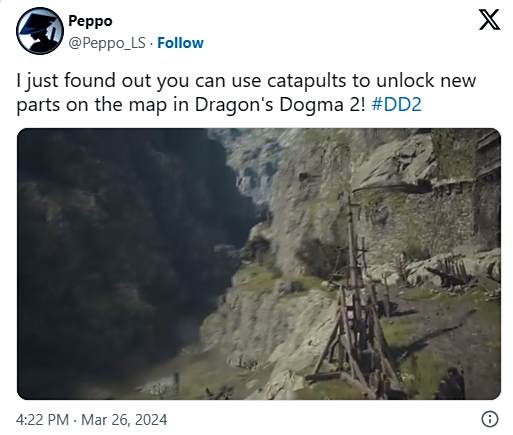This screenshot has height=435, width=513.
Task: Click the display name Peppo
Action: point(90,21)
